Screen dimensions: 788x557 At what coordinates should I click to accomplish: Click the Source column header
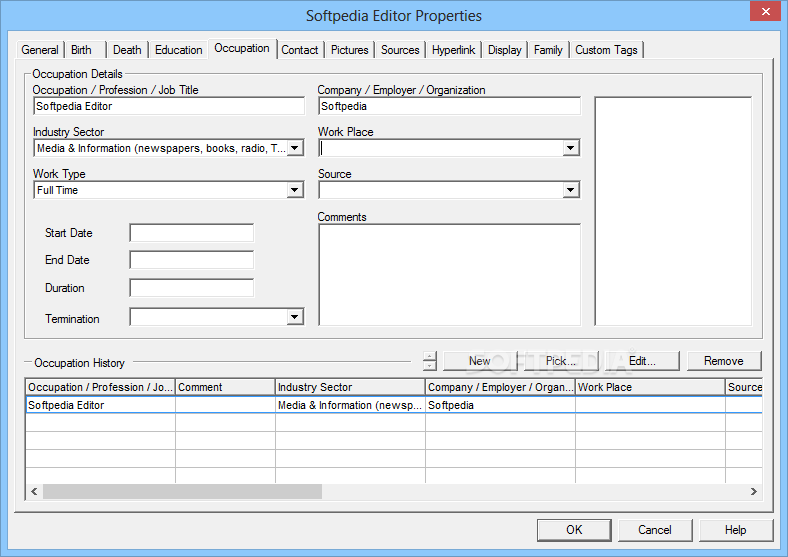[x=744, y=387]
